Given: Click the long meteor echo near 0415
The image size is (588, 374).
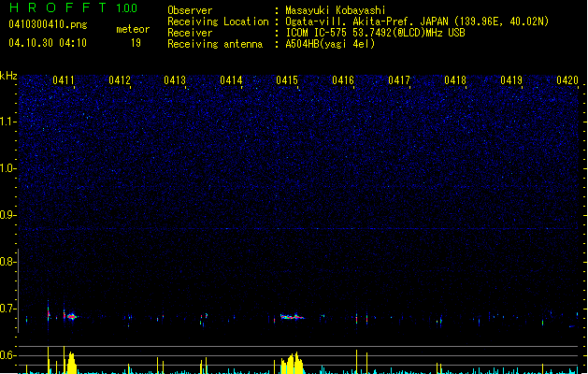Looking at the screenshot, I should [x=292, y=317].
